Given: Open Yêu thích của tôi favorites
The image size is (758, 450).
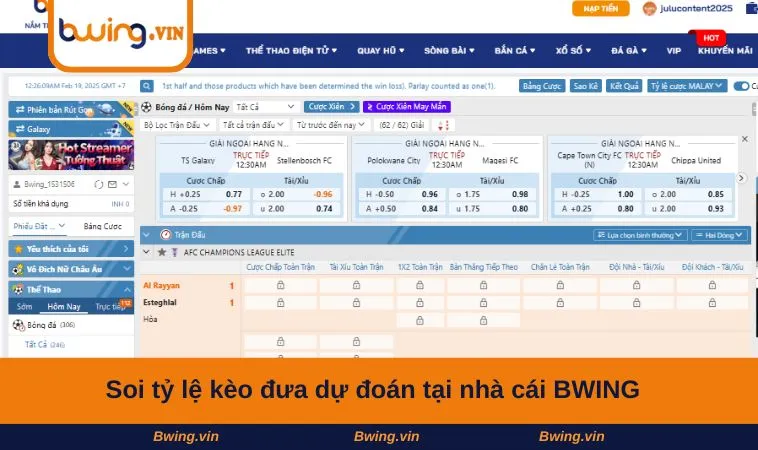Looking at the screenshot, I should 71,249.
